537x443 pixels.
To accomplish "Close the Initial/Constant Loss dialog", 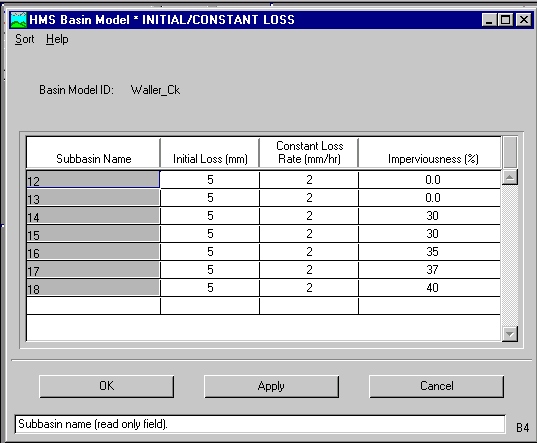I will click(523, 20).
